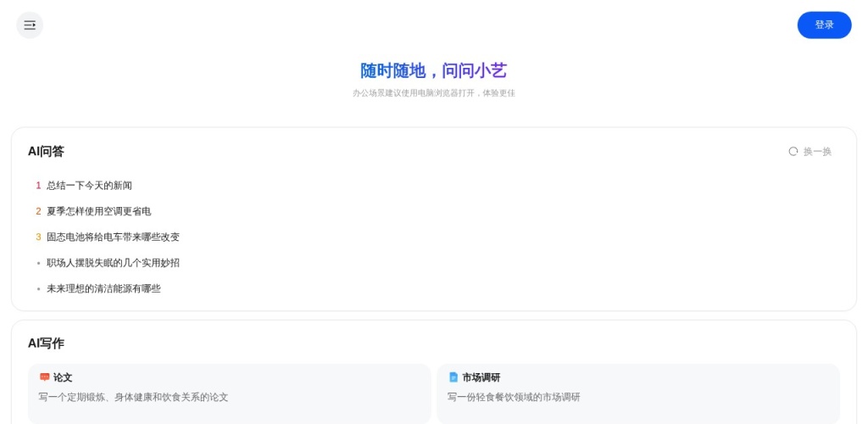Click the 换一换 text label
The width and height of the screenshot is (868, 424).
pos(817,152)
